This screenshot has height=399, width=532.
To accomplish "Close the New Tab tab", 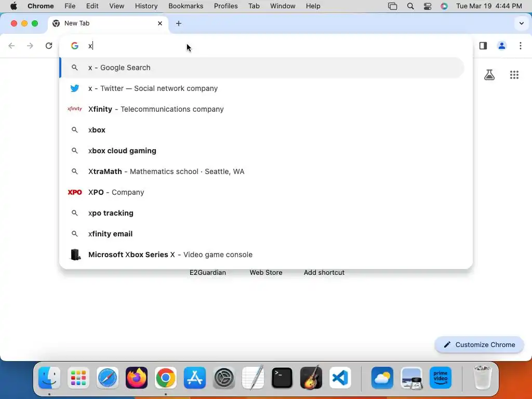I will coord(160,23).
